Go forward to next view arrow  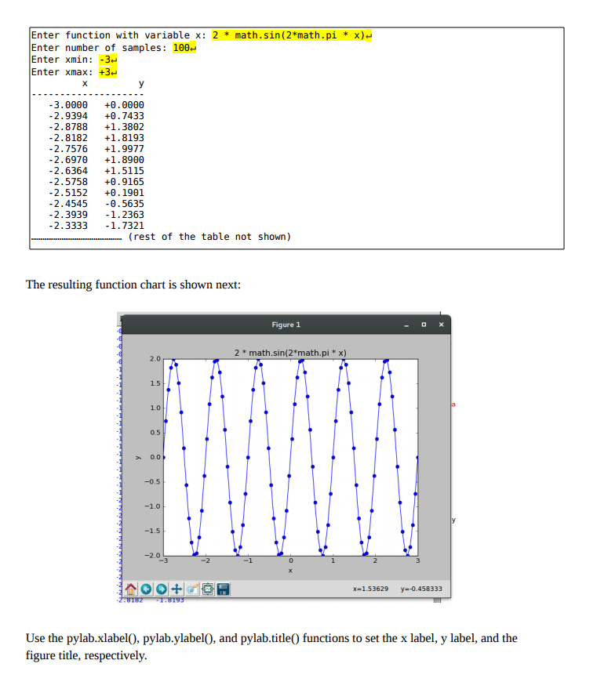[162, 589]
